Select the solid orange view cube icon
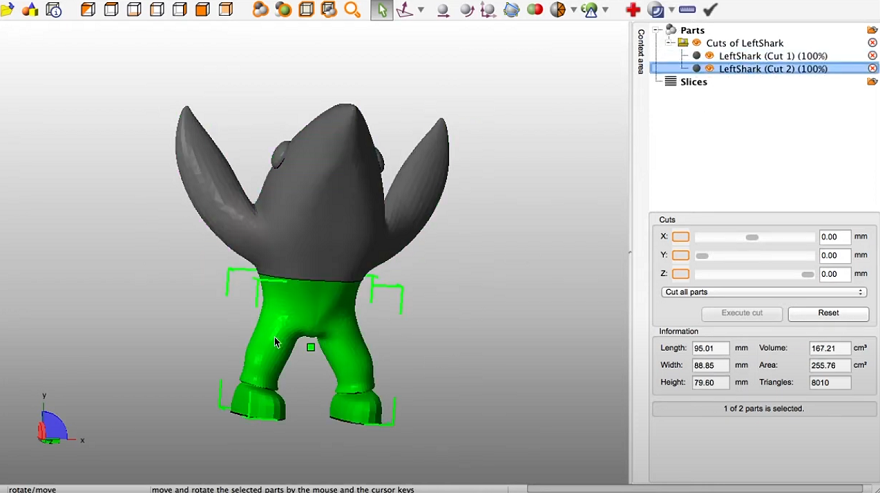880x493 pixels. (x=203, y=10)
